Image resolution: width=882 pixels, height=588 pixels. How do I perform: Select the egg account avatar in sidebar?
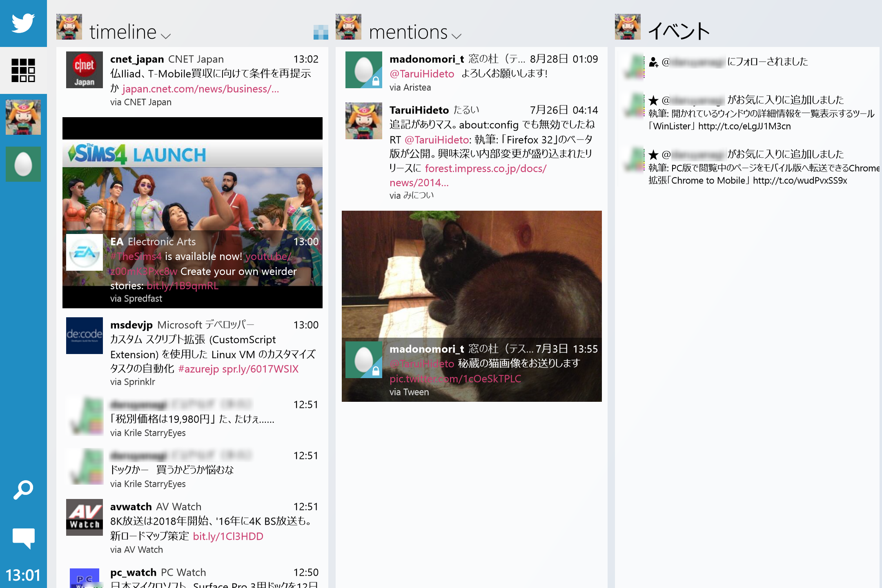[x=23, y=164]
